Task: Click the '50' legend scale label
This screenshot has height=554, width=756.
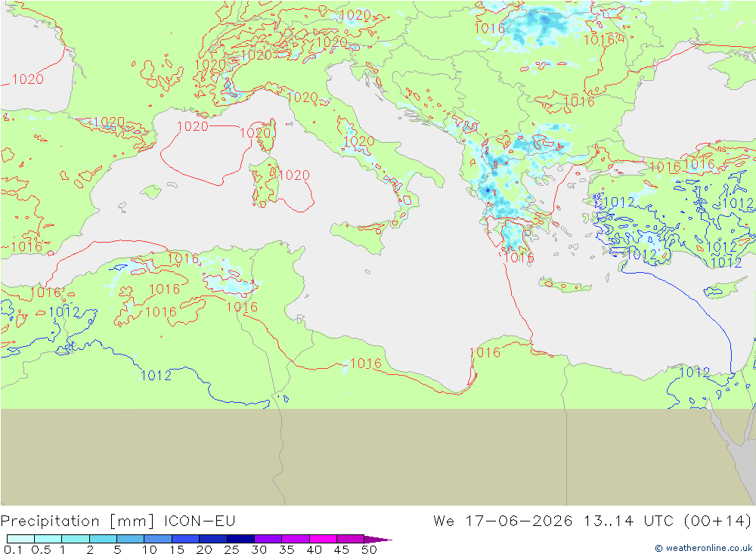Action: pyautogui.click(x=369, y=549)
